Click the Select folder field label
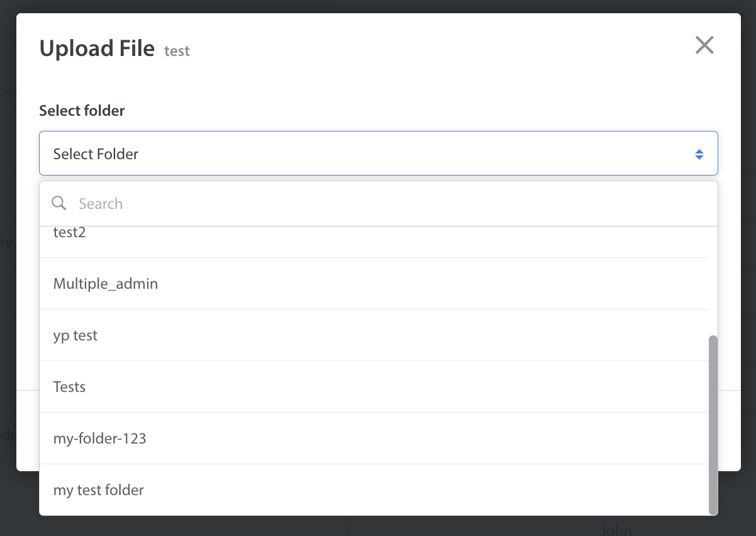Image resolution: width=756 pixels, height=536 pixels. pos(82,111)
